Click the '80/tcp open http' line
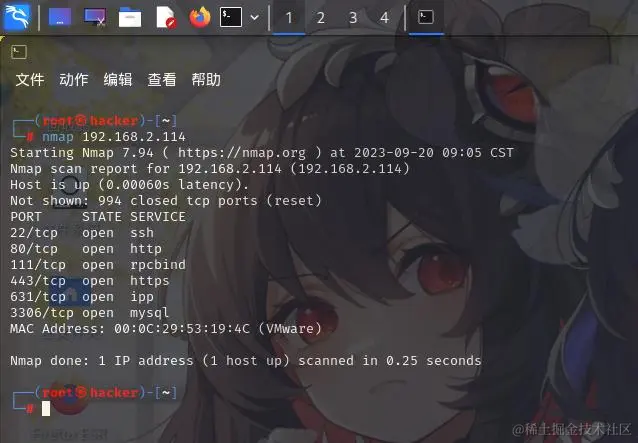The image size is (638, 443). [x=86, y=249]
